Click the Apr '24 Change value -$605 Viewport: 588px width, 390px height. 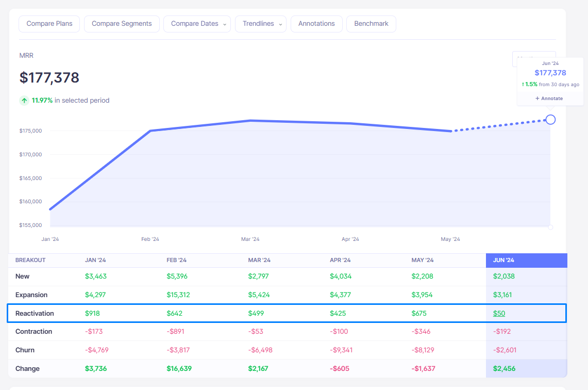[340, 369]
